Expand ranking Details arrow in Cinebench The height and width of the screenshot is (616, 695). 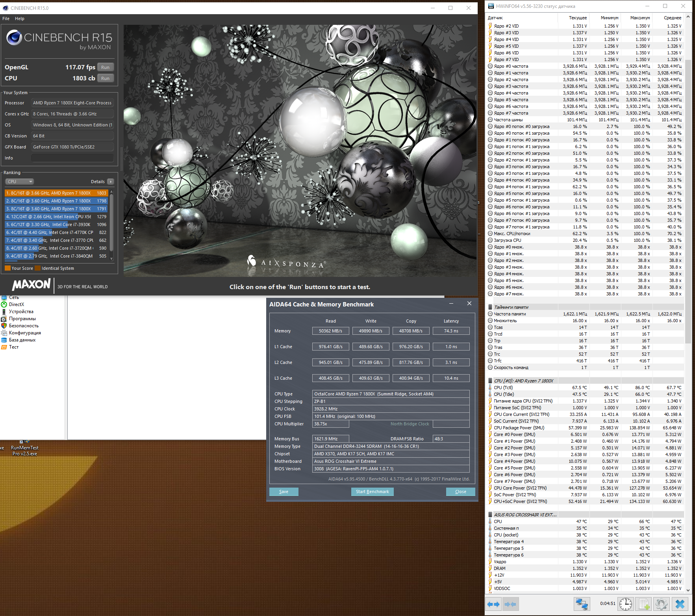coord(111,182)
